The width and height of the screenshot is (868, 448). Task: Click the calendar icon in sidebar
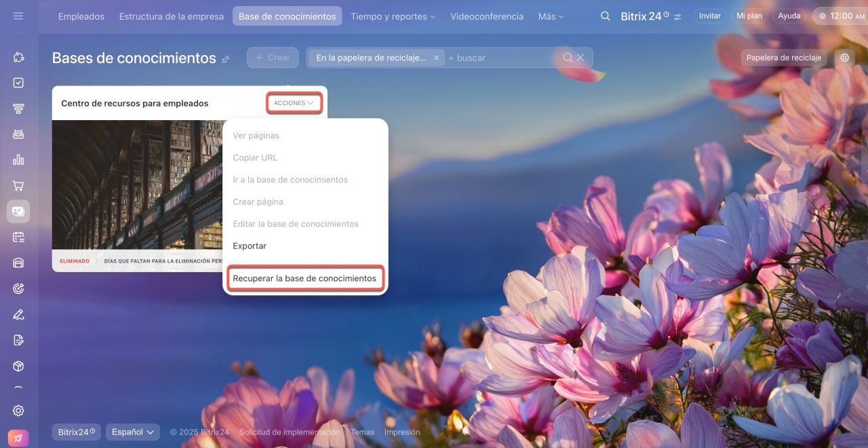18,237
